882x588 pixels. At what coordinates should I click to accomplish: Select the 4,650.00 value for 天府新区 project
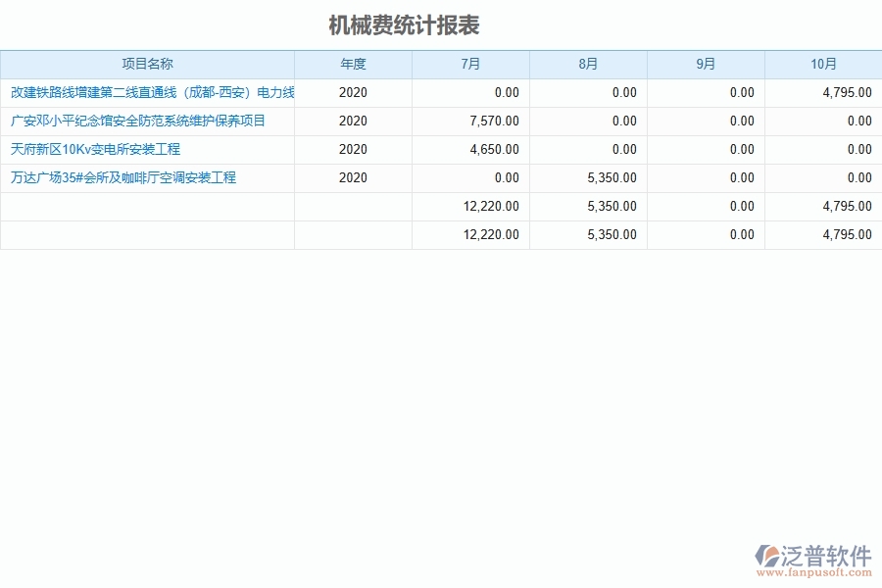[495, 149]
